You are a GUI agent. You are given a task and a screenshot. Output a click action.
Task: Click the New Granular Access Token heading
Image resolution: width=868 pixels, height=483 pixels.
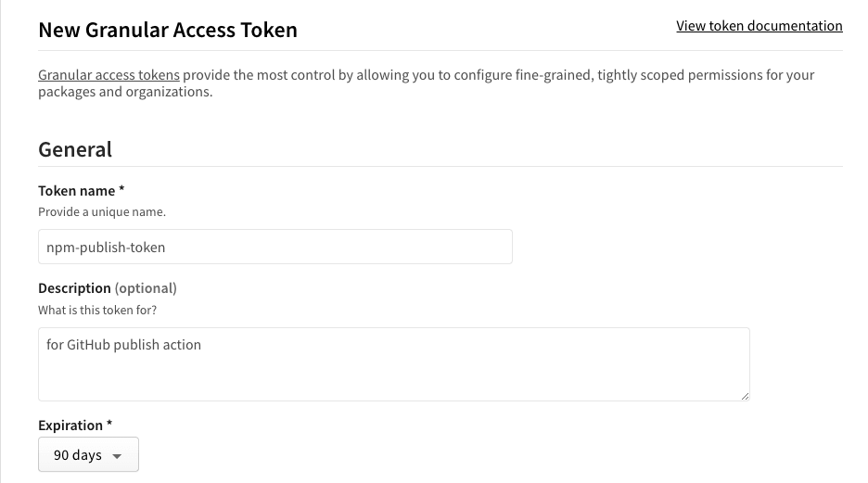coord(168,30)
